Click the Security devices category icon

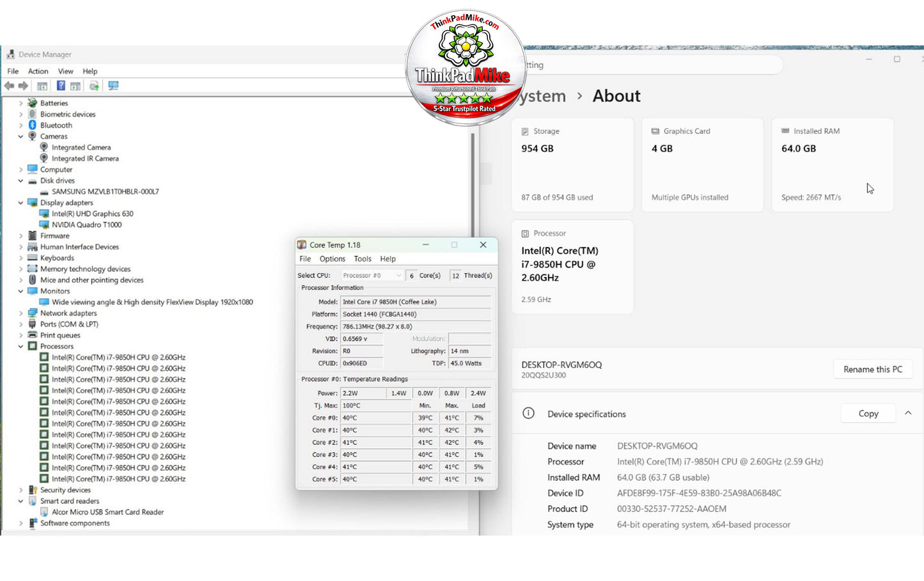coord(33,490)
